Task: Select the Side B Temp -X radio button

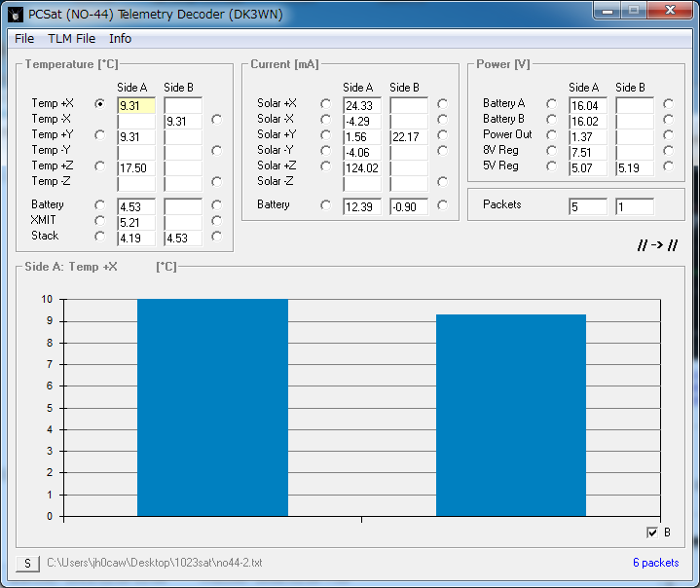Action: (x=216, y=120)
